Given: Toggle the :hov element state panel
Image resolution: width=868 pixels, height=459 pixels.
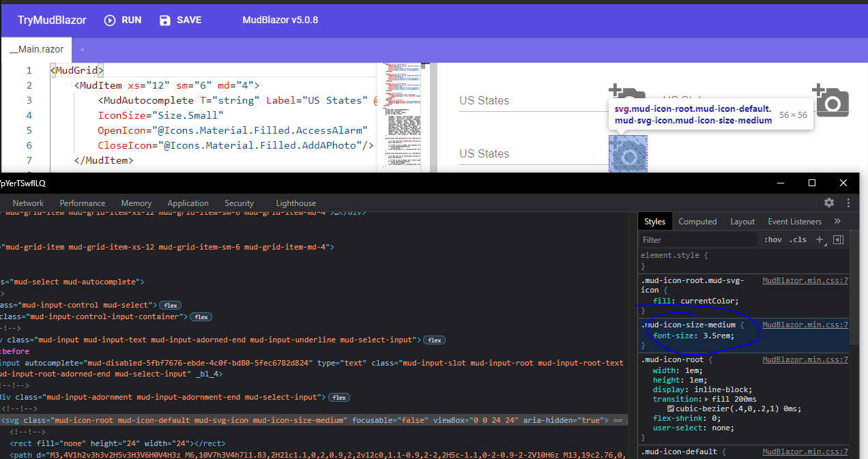Looking at the screenshot, I should [773, 239].
